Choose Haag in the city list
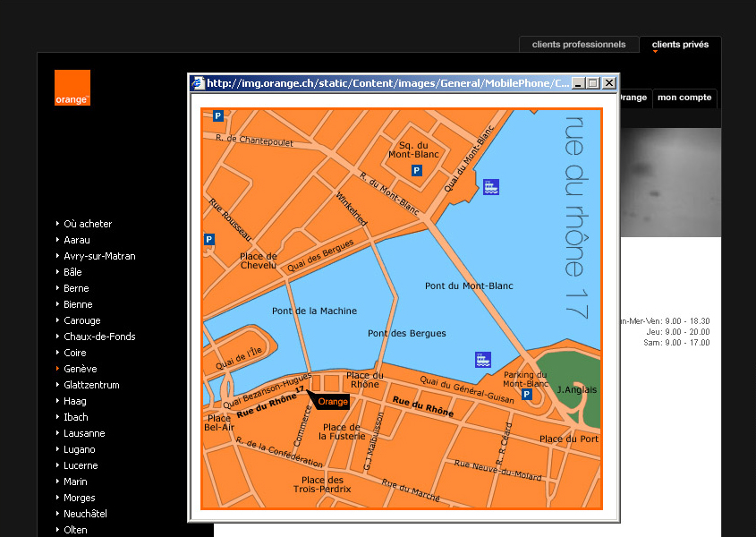 click(75, 401)
